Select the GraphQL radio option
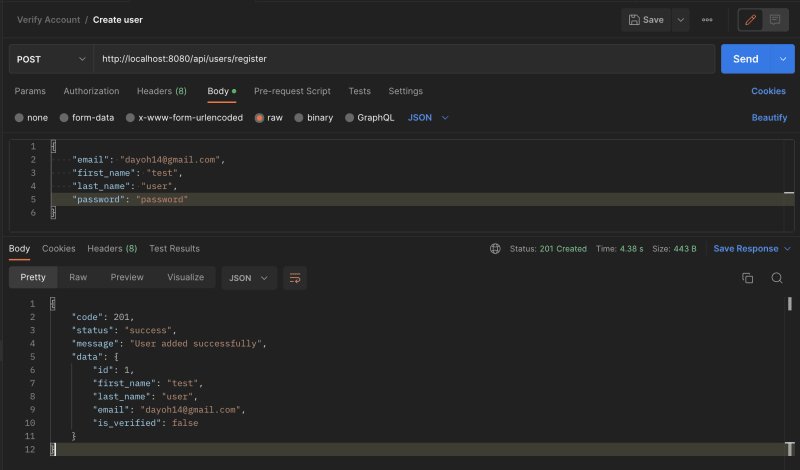Image resolution: width=800 pixels, height=470 pixels. point(349,118)
